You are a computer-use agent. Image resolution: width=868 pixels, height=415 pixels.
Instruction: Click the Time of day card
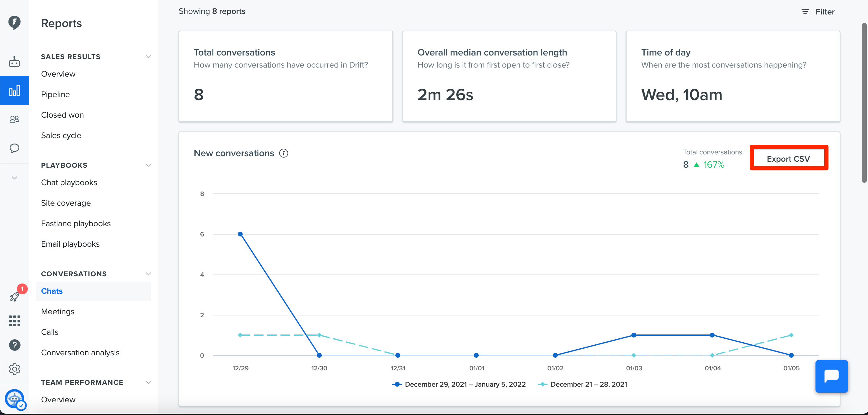point(733,77)
